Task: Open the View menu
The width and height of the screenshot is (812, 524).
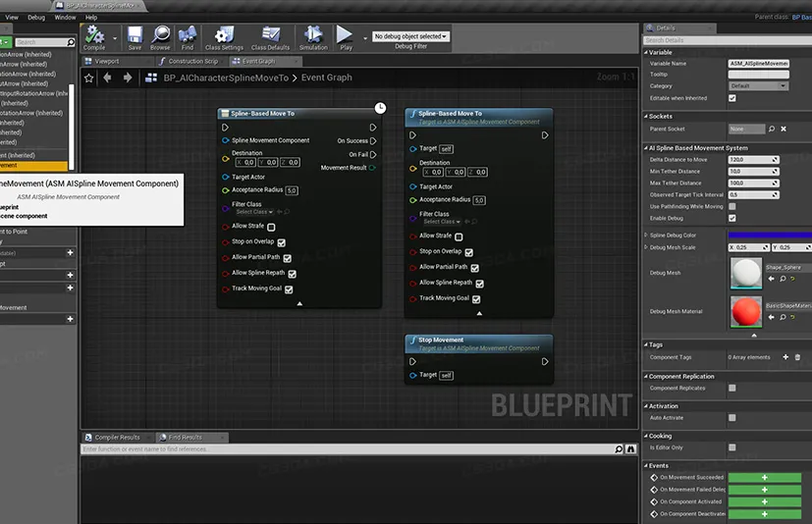Action: tap(12, 18)
